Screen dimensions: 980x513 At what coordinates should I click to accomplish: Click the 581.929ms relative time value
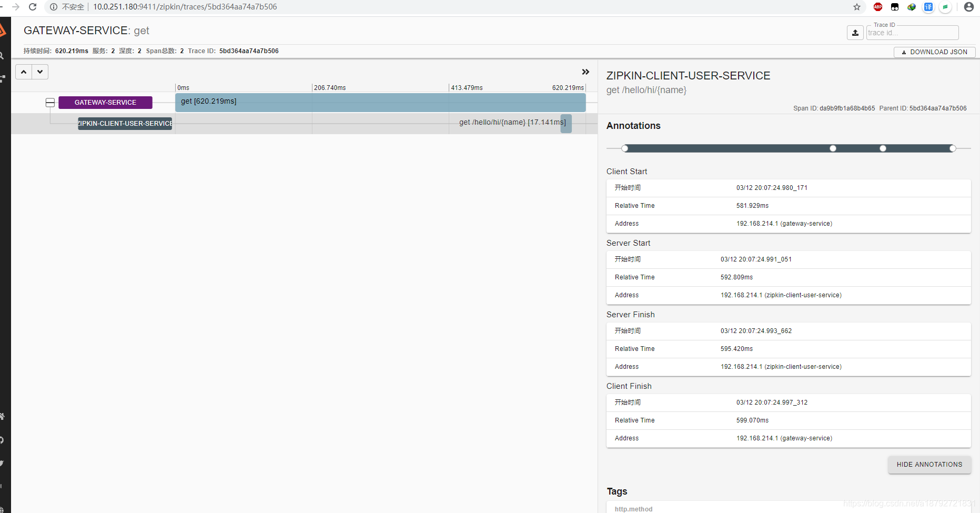click(752, 206)
